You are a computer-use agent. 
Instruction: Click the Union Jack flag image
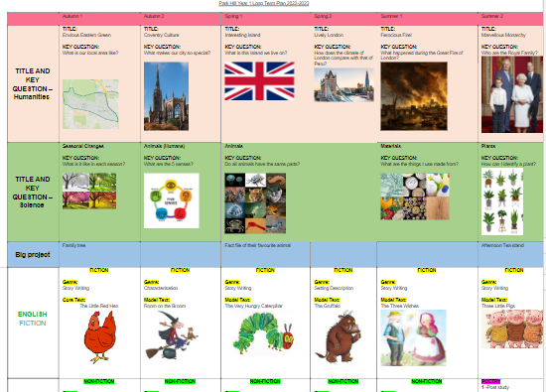(259, 81)
